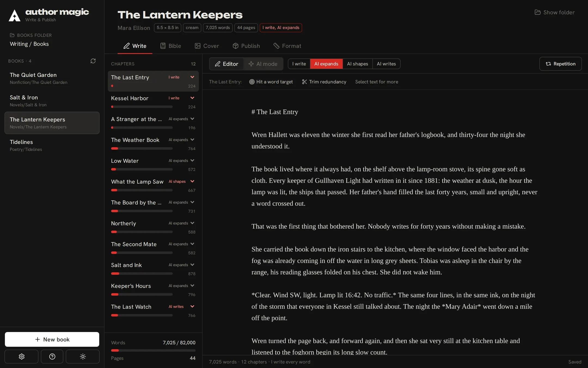Click the I write, AI expands badge

[281, 28]
